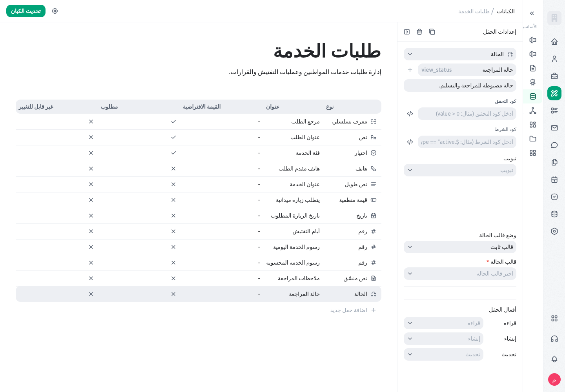Click the كود الشرط input field
The width and height of the screenshot is (565, 392).
click(x=467, y=142)
